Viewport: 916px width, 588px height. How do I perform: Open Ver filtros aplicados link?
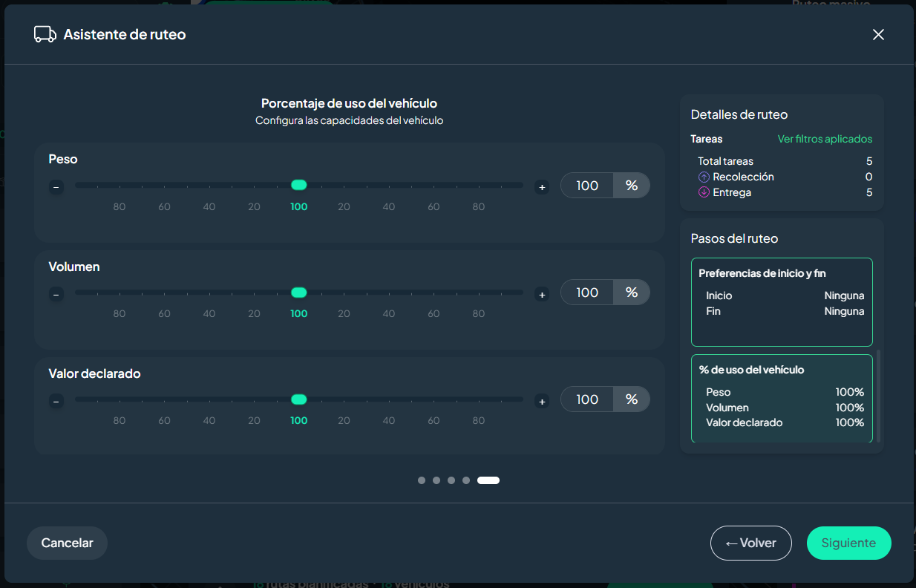pyautogui.click(x=825, y=139)
